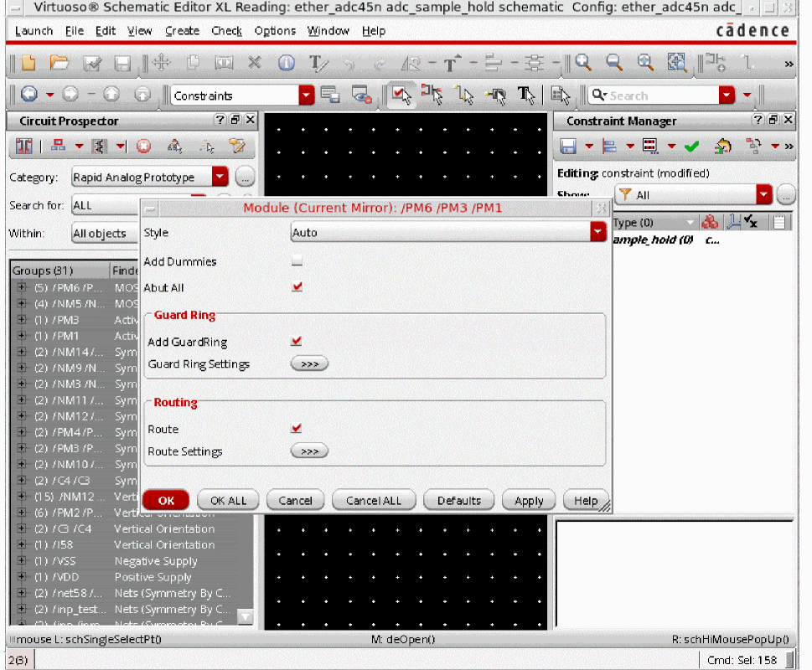Click the Cancel ALL button
The height and width of the screenshot is (670, 812).
374,500
